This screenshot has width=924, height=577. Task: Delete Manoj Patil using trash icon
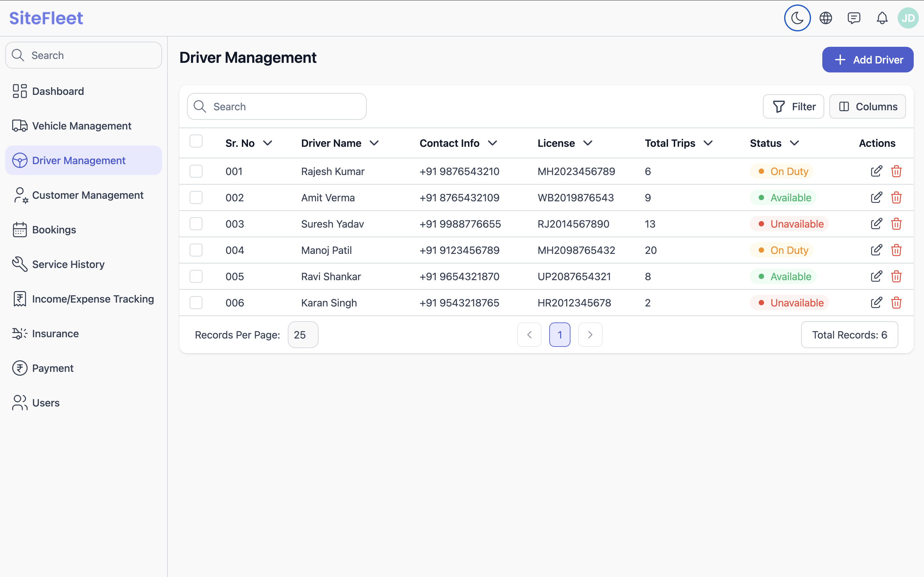pyautogui.click(x=896, y=250)
